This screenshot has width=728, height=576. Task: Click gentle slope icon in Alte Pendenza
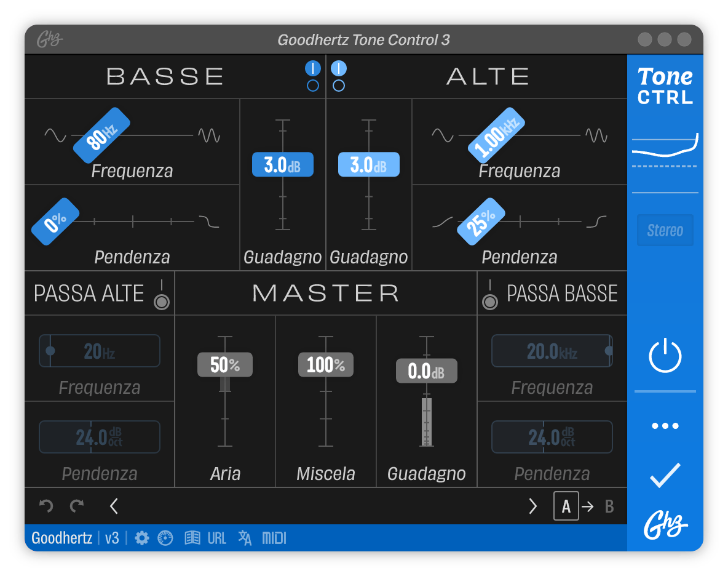(443, 222)
